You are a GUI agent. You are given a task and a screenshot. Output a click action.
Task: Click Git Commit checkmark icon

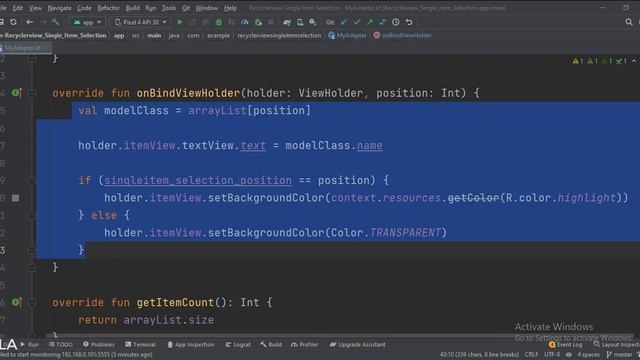click(357, 22)
